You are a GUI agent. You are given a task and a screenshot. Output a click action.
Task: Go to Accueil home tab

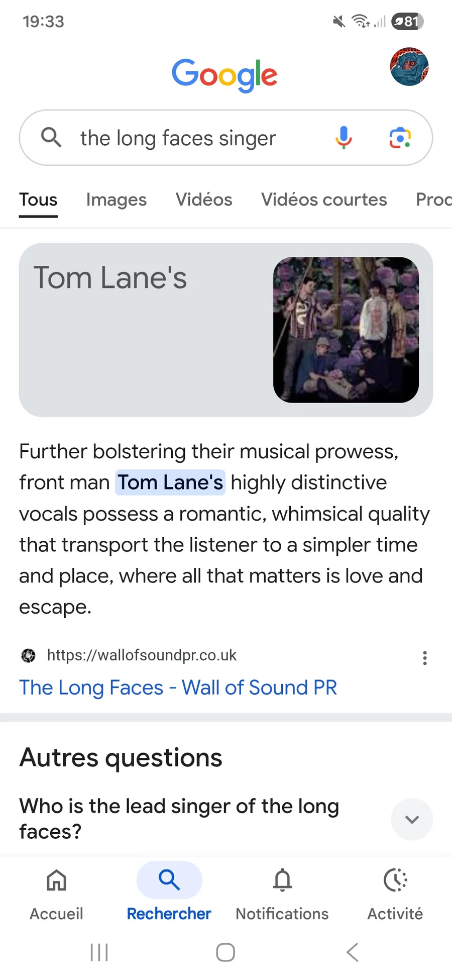56,893
